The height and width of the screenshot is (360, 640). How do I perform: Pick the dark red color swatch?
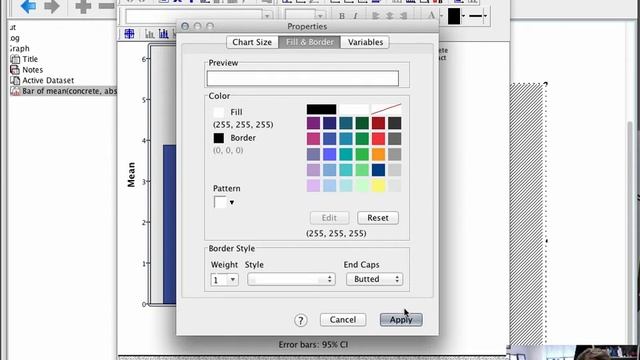point(378,123)
